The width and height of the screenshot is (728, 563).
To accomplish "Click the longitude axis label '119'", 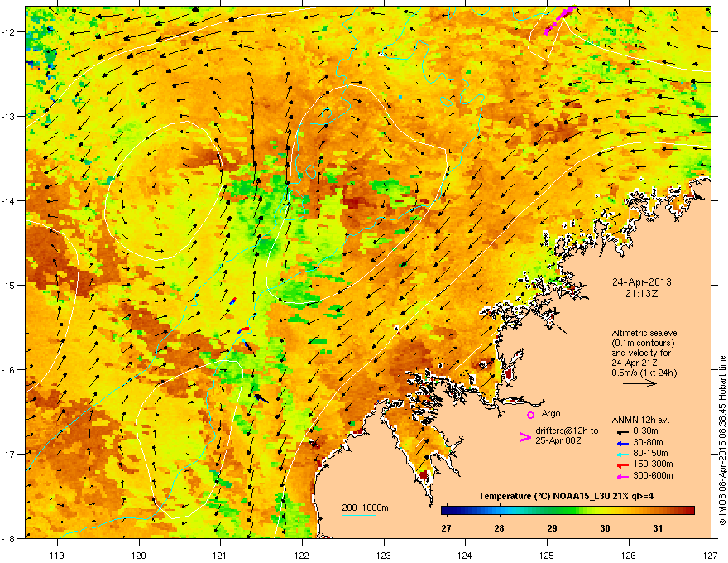I will click(57, 555).
